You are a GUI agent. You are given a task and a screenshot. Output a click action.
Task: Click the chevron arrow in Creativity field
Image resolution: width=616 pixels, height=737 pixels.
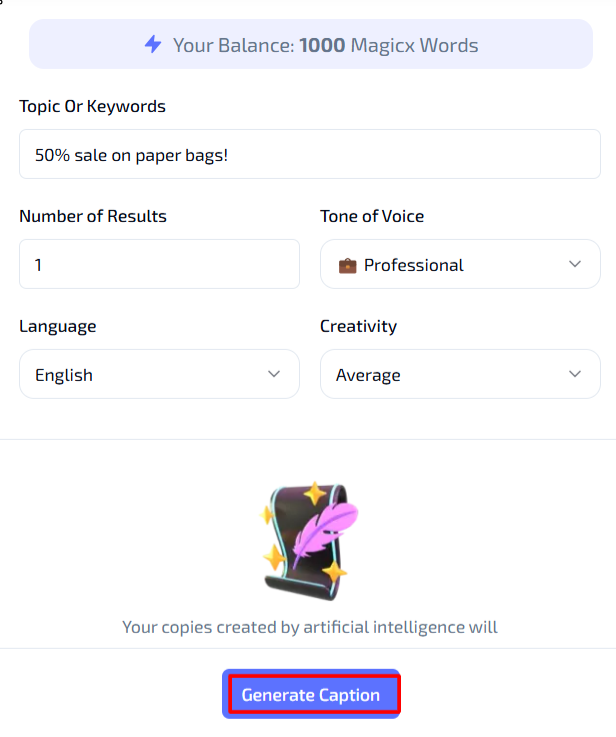pos(575,374)
